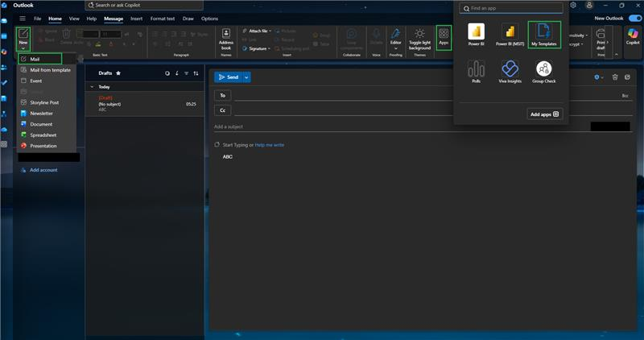Open the Group Check app
The image size is (644, 340).
click(x=544, y=72)
